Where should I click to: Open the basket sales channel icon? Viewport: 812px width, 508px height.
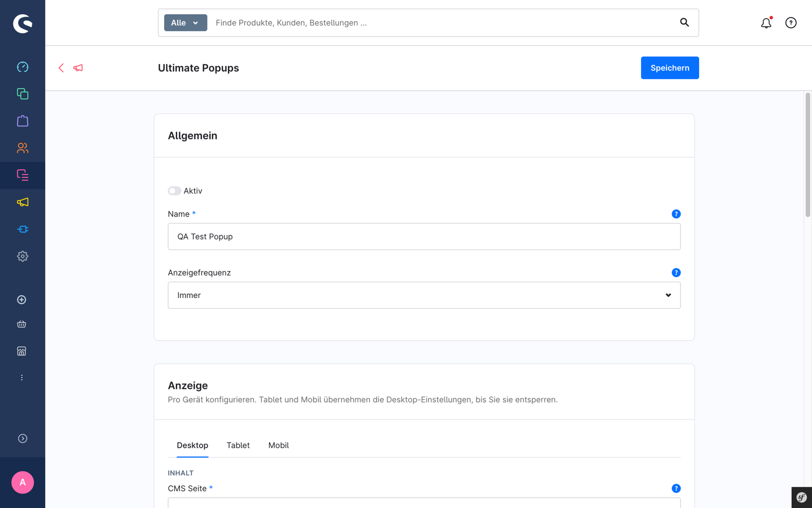pos(21,324)
